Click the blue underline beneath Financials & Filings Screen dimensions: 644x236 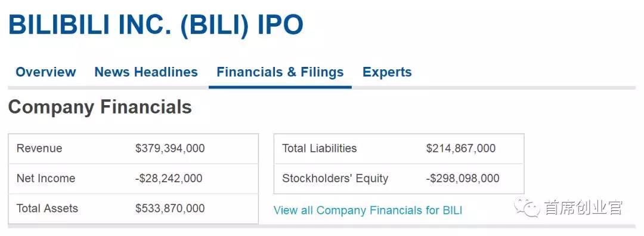pyautogui.click(x=280, y=87)
